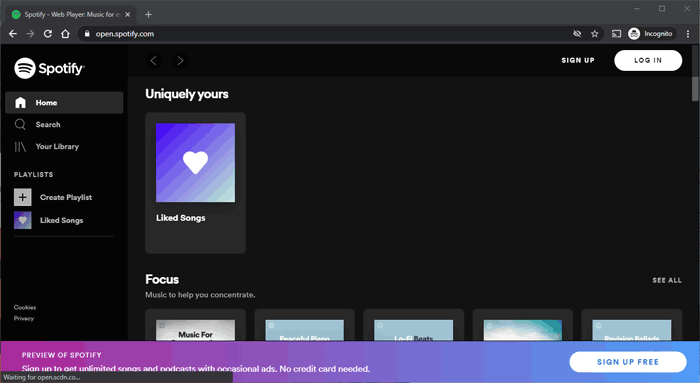The image size is (700, 383).
Task: Click the SIGN UP button at top
Action: click(578, 60)
